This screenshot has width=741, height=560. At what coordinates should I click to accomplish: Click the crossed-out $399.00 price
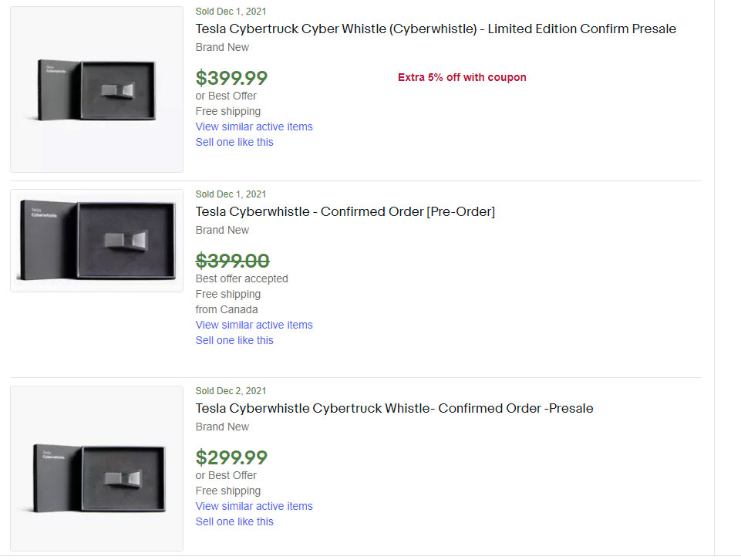click(232, 261)
